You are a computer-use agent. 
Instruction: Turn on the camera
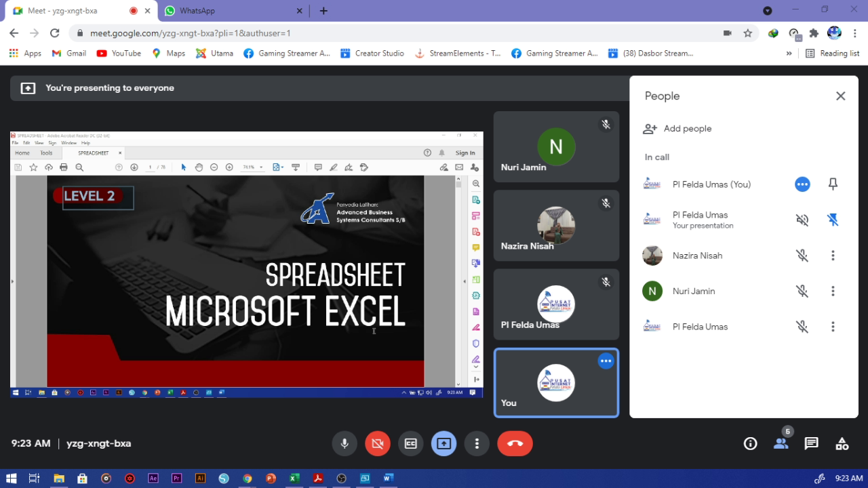point(378,443)
